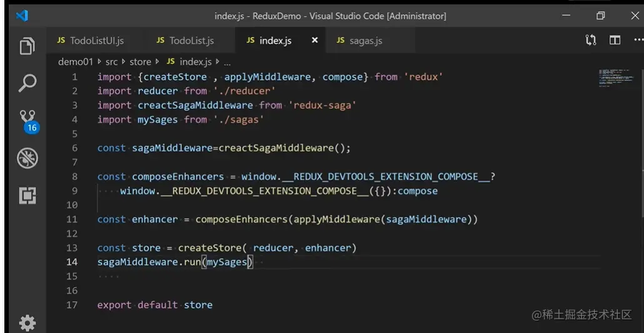Switch to the TodoList.js tab
This screenshot has height=333, width=644.
click(185, 41)
